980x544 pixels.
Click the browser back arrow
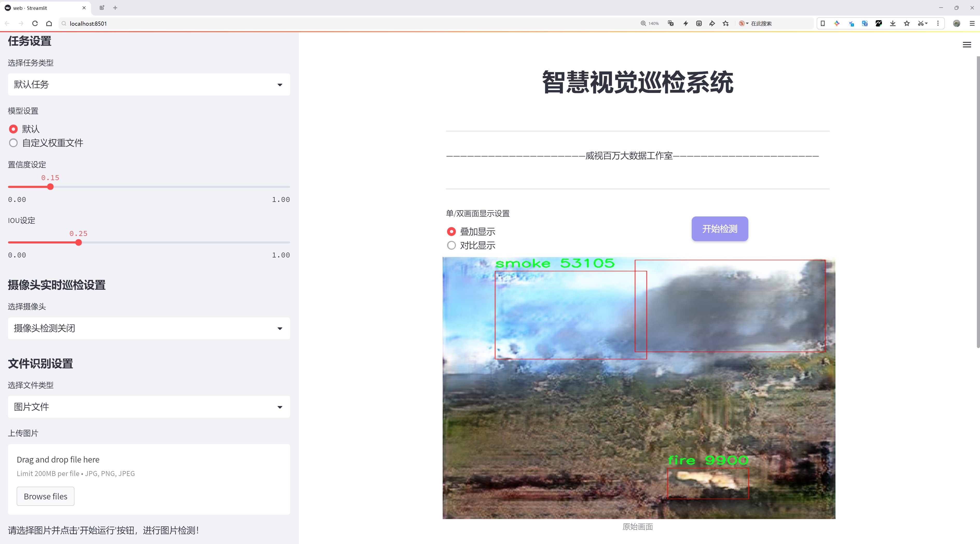7,24
